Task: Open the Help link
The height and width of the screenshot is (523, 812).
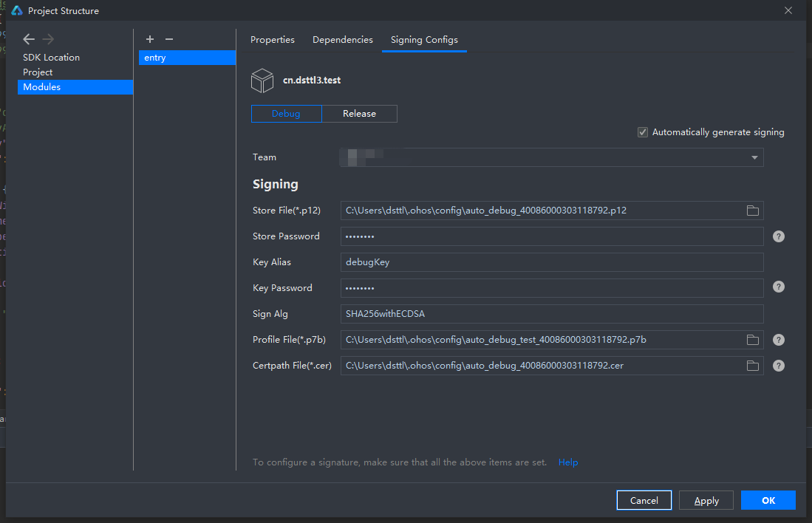Action: point(568,462)
